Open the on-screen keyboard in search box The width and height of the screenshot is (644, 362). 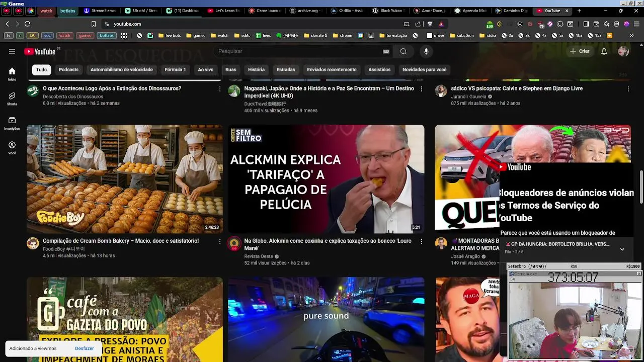tap(386, 51)
